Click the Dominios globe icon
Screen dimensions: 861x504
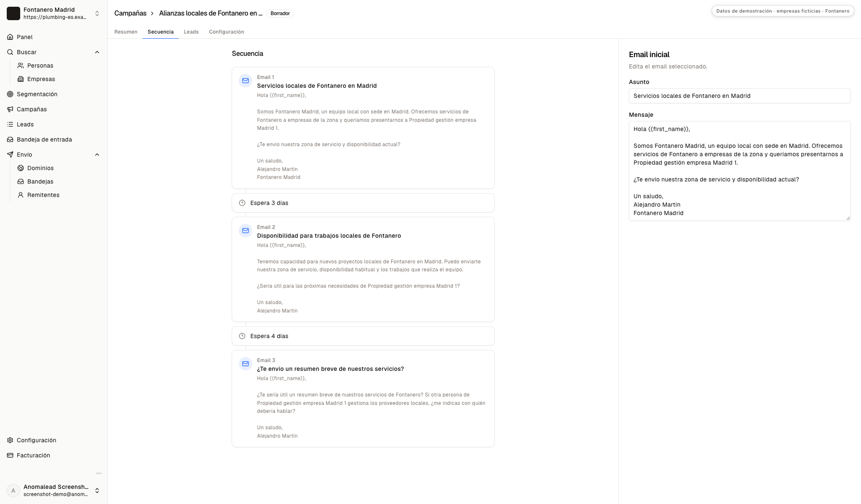coord(21,168)
